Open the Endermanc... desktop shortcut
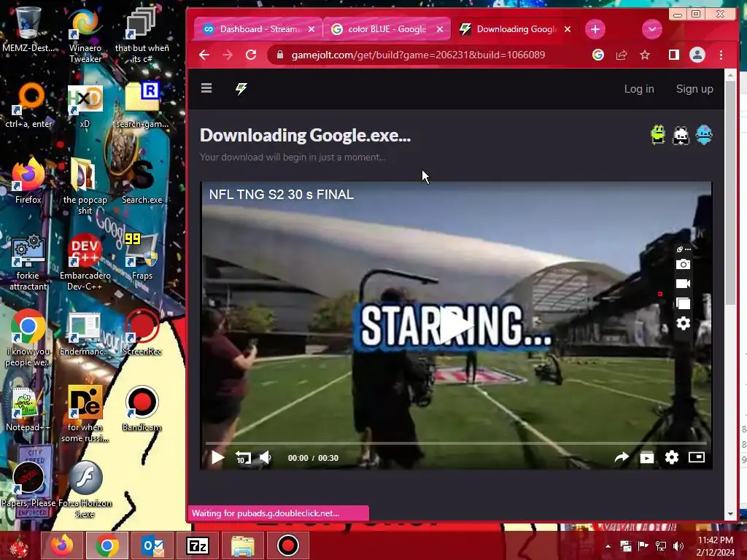Viewport: 747px width, 560px height. 85,332
